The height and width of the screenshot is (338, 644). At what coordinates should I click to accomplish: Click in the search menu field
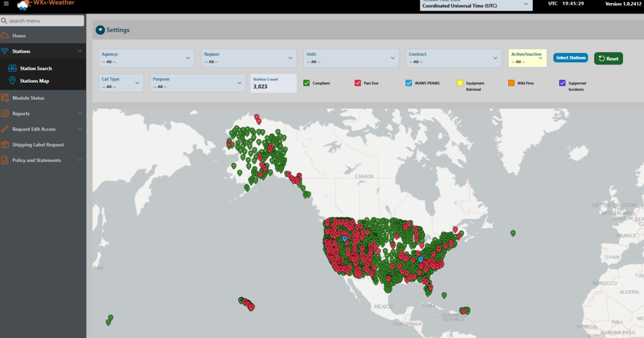[42, 21]
